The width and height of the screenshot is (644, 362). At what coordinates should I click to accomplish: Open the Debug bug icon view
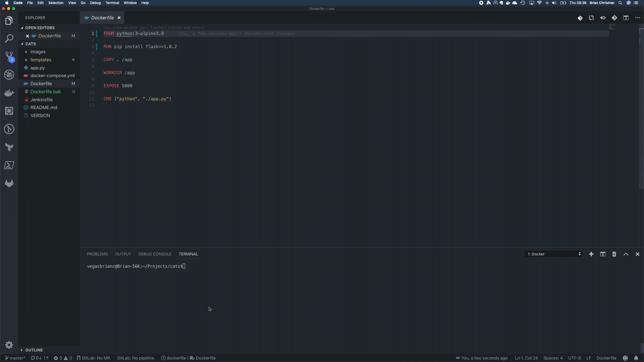tap(9, 75)
